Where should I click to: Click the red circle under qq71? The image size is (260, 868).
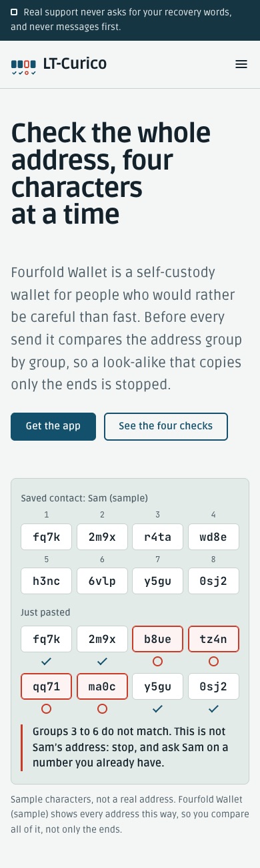click(x=46, y=708)
